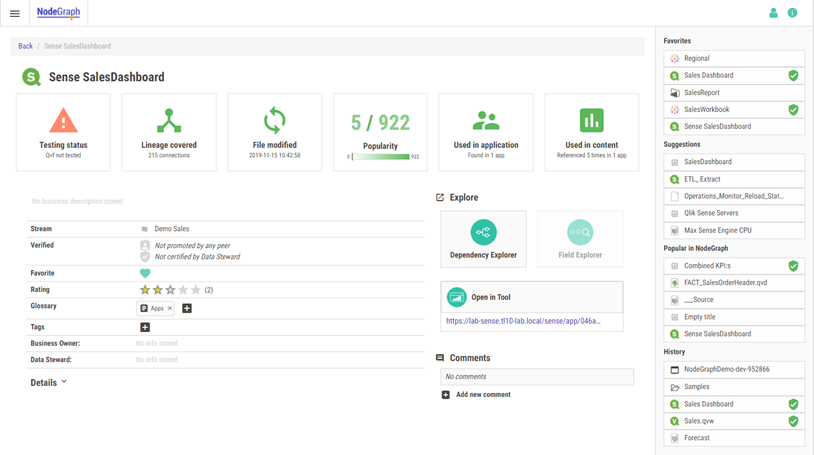Add a new tag with plus
Image resolution: width=814 pixels, height=455 pixels.
(x=145, y=327)
